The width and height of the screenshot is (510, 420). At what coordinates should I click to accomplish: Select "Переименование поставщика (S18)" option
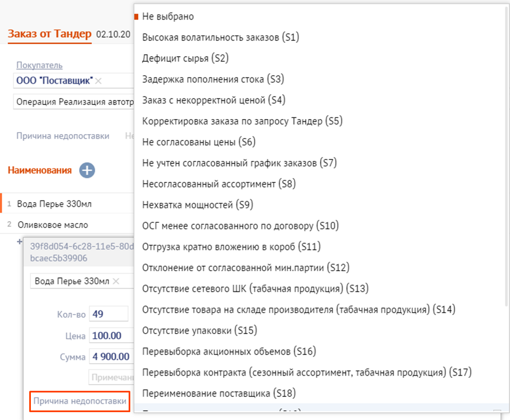coord(219,392)
